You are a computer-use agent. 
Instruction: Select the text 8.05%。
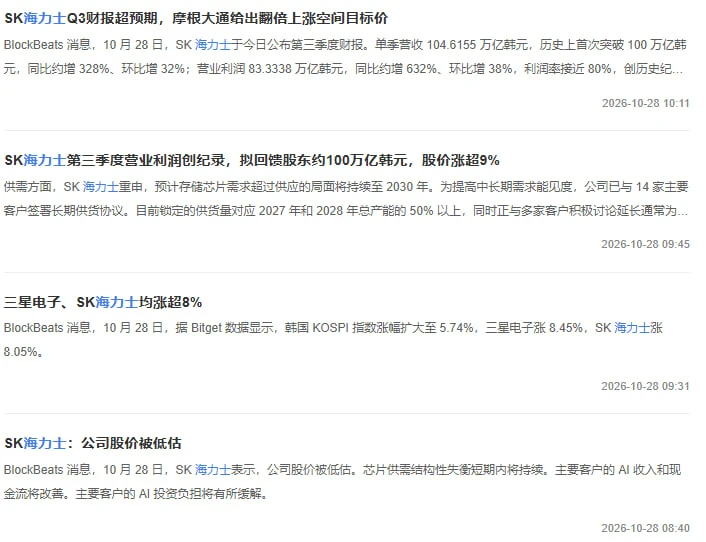[24, 352]
